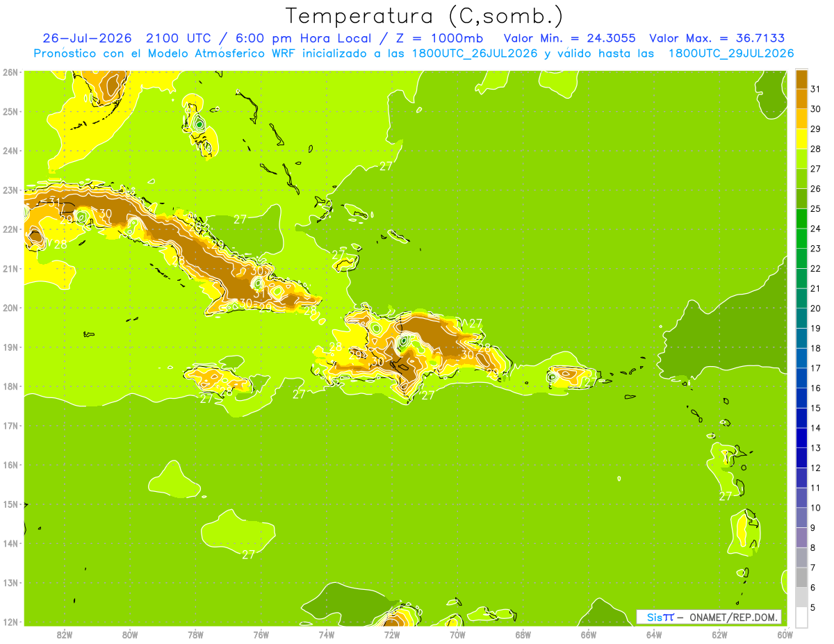Click the '19N' latitude axis label
The image size is (834, 644).
10,347
